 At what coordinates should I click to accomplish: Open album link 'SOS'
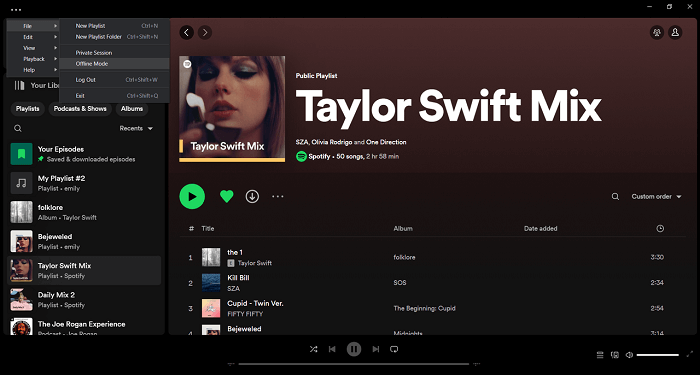tap(400, 283)
